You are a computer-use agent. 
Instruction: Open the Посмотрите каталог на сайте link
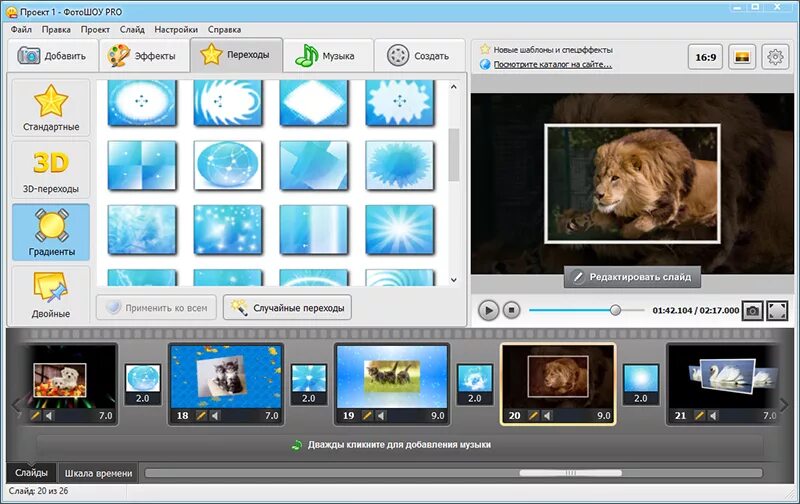click(553, 64)
